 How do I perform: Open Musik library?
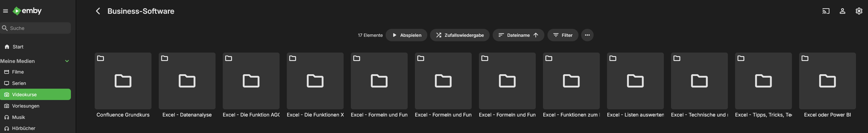36,117
